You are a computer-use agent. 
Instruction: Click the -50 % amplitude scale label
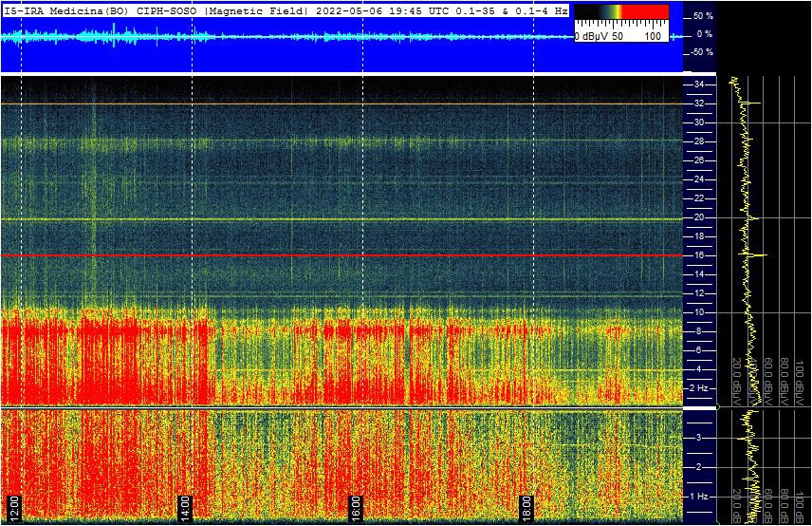coord(702,52)
